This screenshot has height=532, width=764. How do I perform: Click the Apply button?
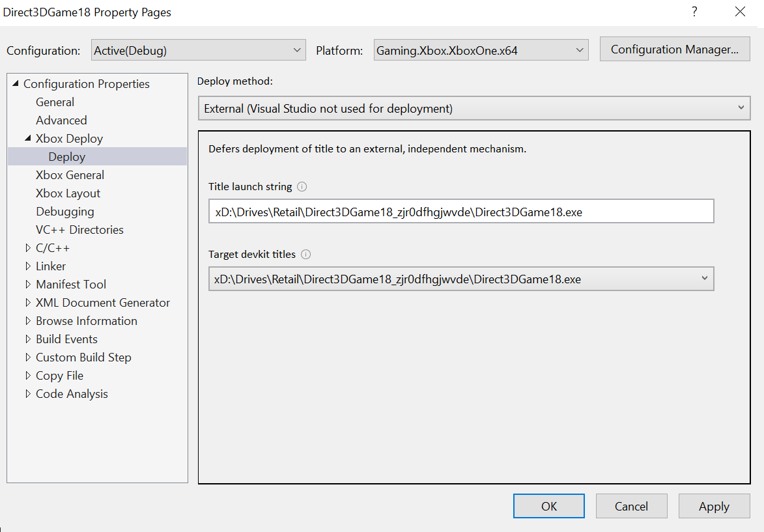tap(714, 506)
